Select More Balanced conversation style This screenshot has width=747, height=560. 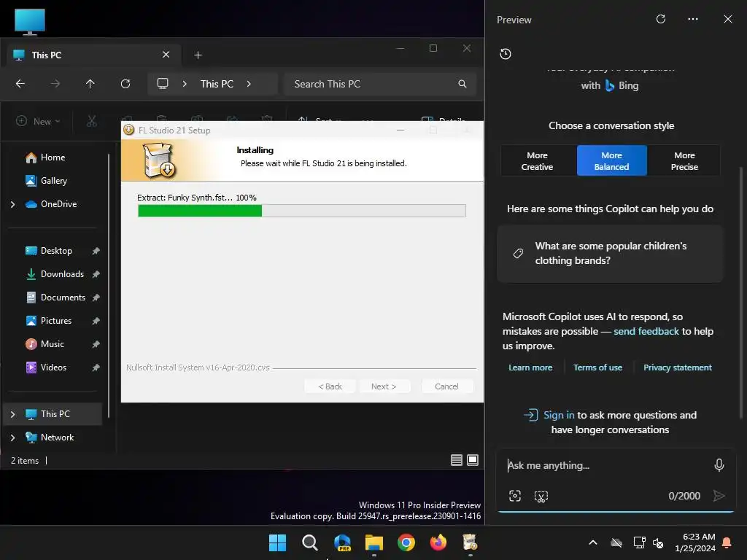(x=612, y=161)
